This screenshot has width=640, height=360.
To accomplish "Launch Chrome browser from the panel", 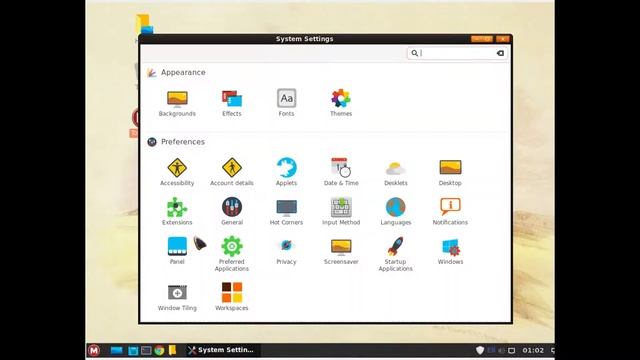I will tap(159, 350).
